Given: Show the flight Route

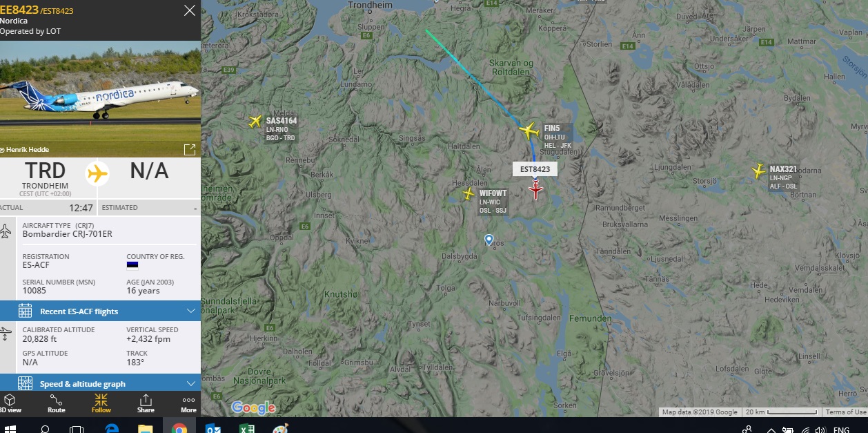Looking at the screenshot, I should point(57,403).
